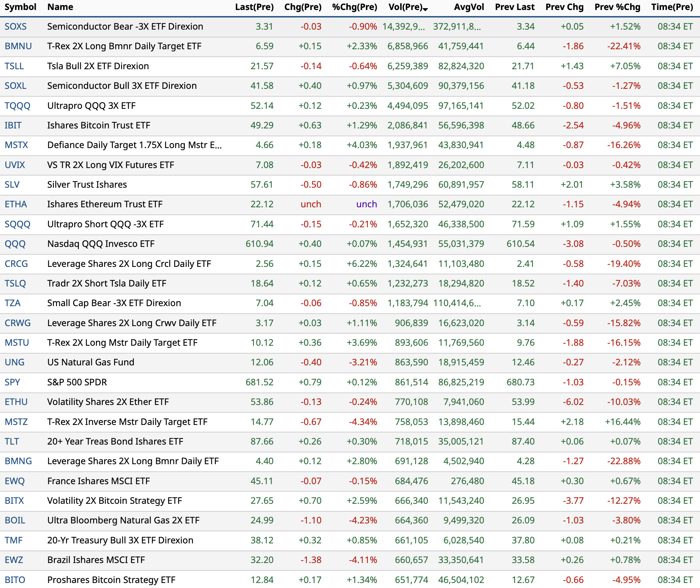
Task: Open TQQQ quote page link
Action: (17, 106)
